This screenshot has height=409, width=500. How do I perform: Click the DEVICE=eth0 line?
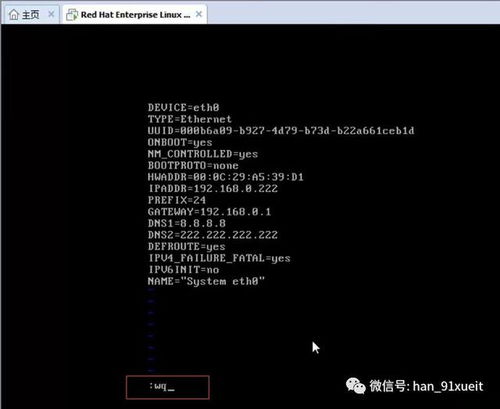pos(184,107)
